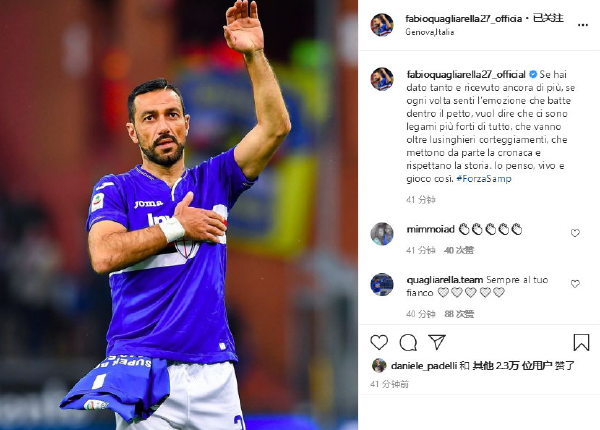Click caption author's profile picture
Viewport: 600px width, 430px height.
pos(382,79)
